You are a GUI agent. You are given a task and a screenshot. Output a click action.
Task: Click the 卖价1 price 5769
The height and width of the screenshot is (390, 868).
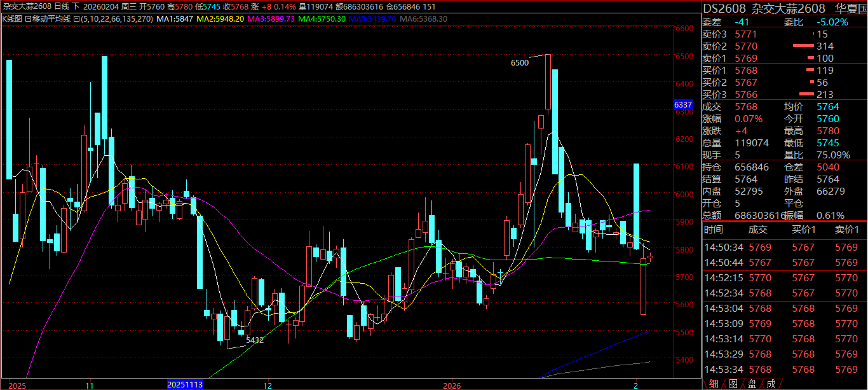pyautogui.click(x=746, y=58)
